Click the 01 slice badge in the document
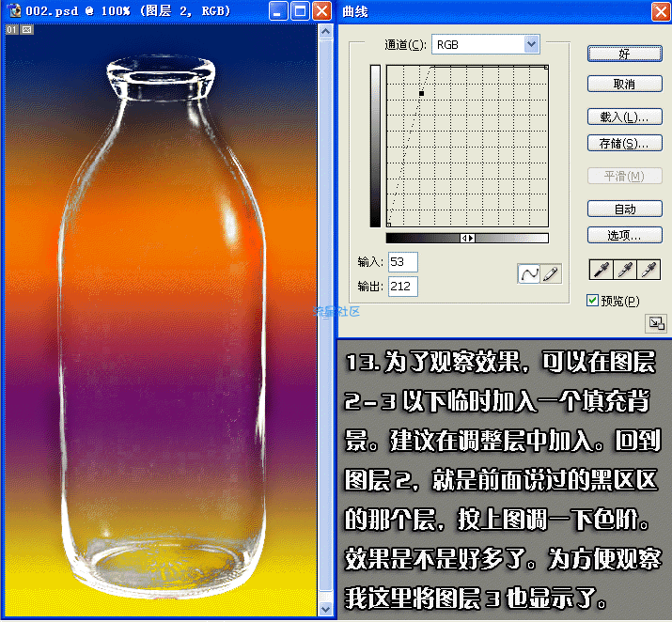This screenshot has height=622, width=672. (x=11, y=29)
